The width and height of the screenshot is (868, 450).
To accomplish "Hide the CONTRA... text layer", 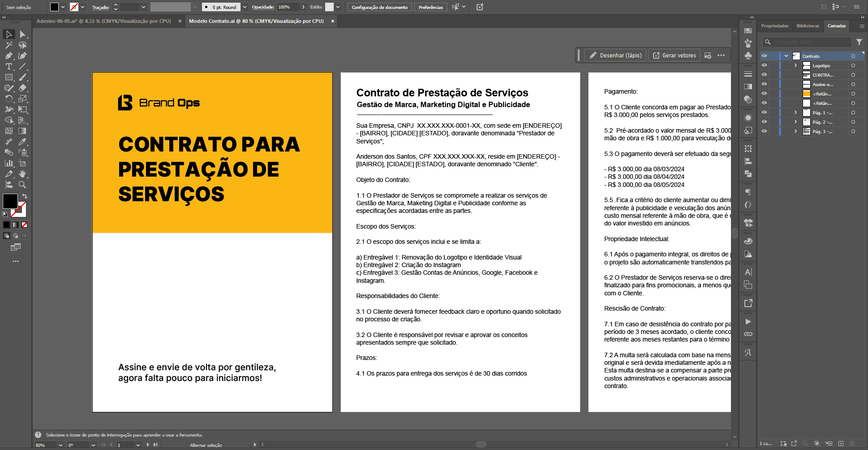I will [765, 75].
